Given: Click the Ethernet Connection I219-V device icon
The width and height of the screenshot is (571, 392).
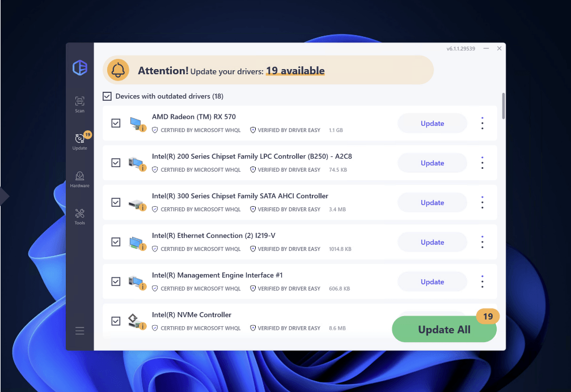Looking at the screenshot, I should (137, 242).
